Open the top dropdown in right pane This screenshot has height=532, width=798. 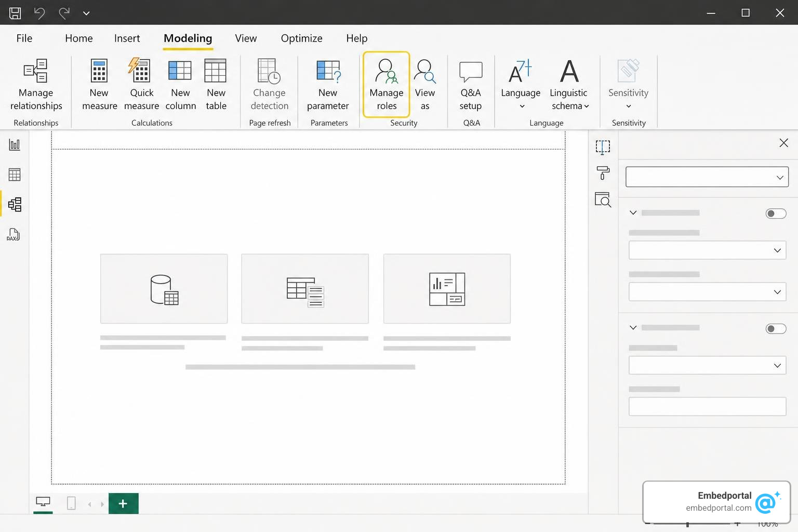(707, 177)
